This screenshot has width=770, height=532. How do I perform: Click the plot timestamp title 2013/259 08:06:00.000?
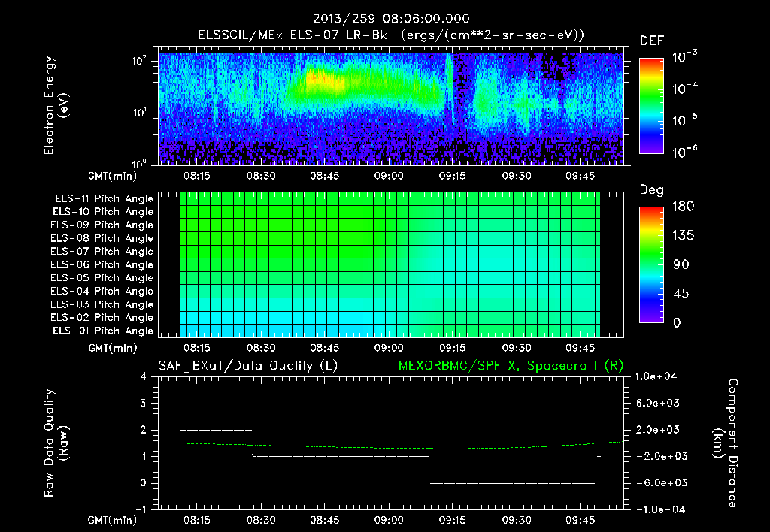pos(391,19)
